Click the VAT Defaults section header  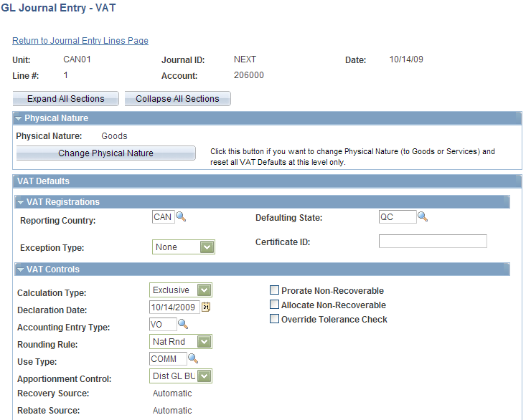tap(267, 181)
